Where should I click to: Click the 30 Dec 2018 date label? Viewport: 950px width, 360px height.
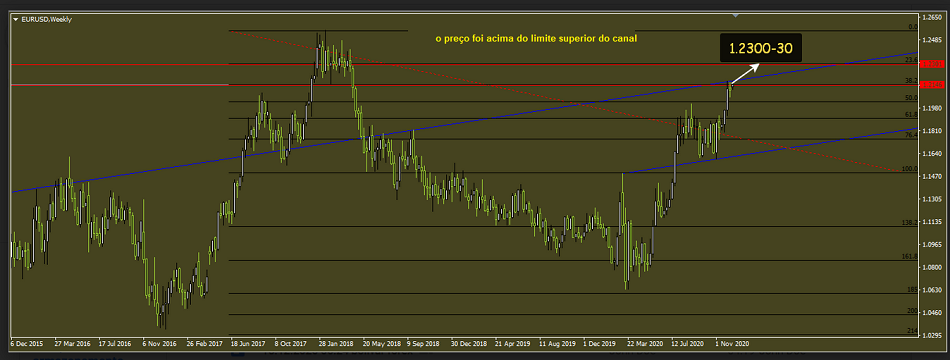point(470,343)
